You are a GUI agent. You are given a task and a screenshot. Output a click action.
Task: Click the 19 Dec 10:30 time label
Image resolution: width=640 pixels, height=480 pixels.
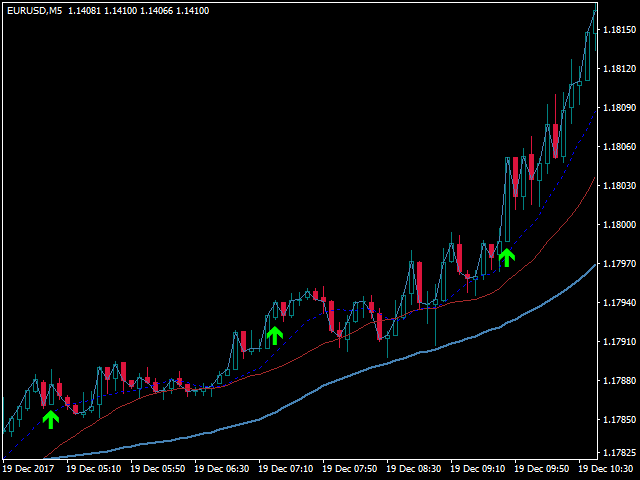607,469
